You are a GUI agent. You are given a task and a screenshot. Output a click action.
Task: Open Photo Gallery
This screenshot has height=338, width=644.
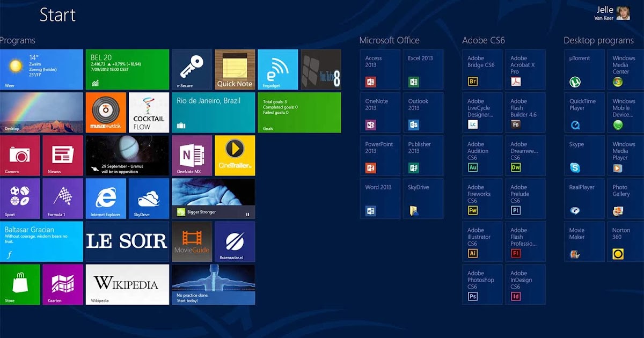pos(626,199)
